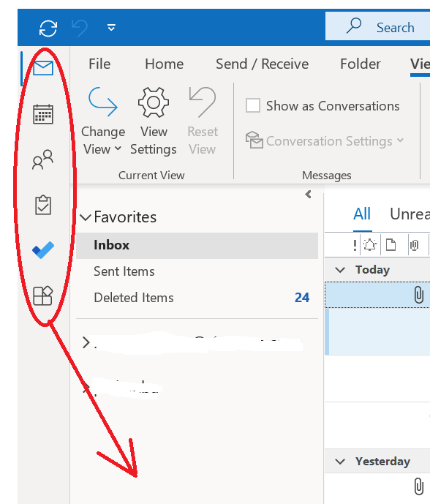Launch Microsoft To Do checkmark icon

[43, 250]
